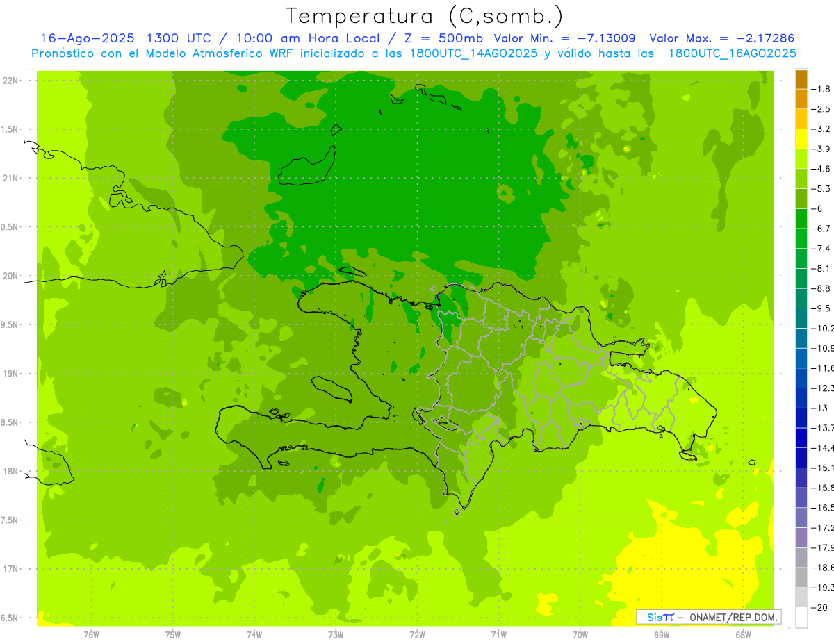The width and height of the screenshot is (834, 644).
Task: Click the '8.5N' axis label
Action: coord(10,422)
